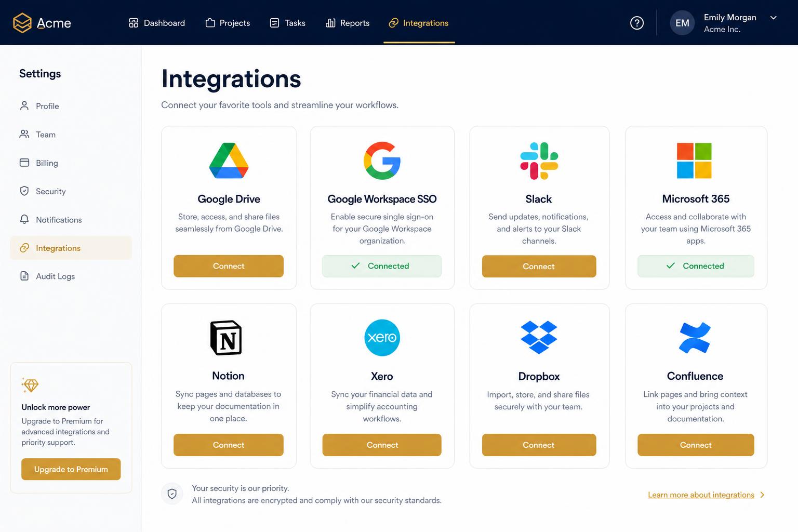The width and height of the screenshot is (798, 532).
Task: Click 'Your security is our priority.' text
Action: pyautogui.click(x=241, y=488)
